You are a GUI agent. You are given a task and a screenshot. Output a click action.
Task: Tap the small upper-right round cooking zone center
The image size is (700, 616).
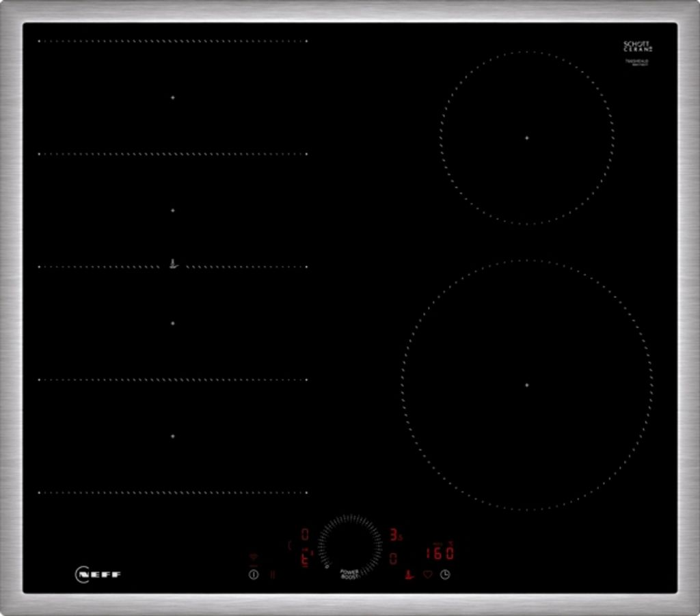click(x=526, y=137)
